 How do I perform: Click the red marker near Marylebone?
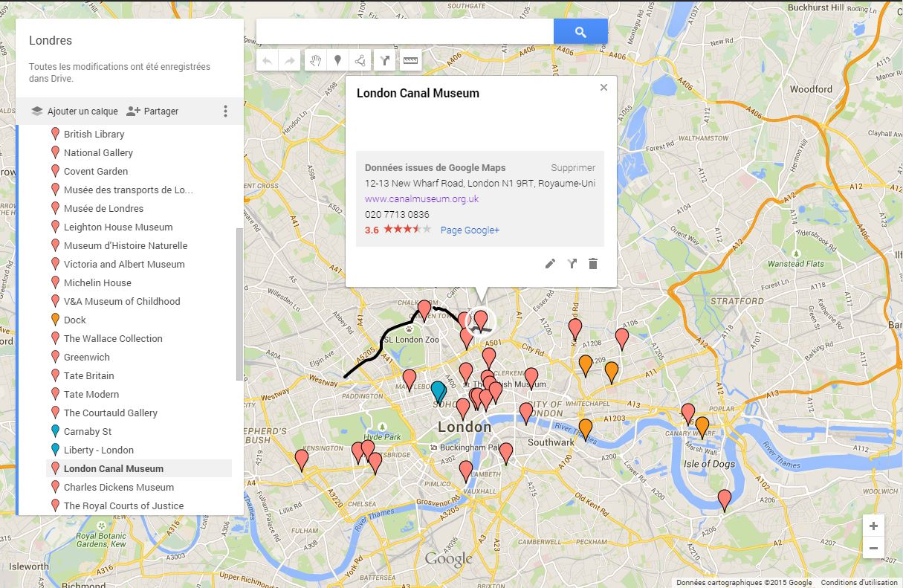tap(410, 378)
